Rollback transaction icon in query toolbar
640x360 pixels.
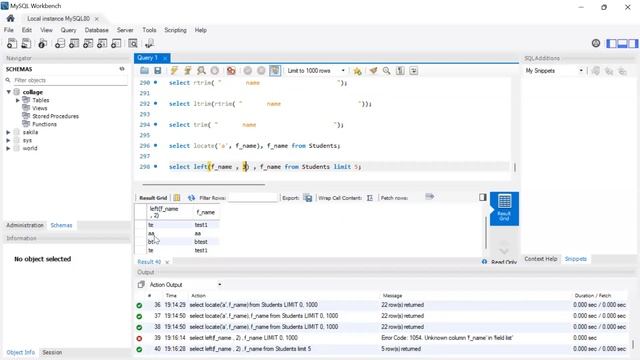point(261,71)
